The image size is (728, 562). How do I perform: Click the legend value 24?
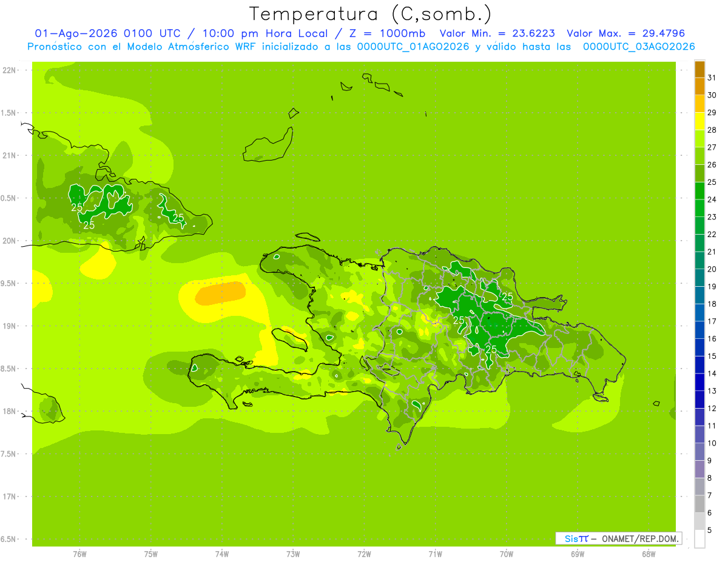712,199
